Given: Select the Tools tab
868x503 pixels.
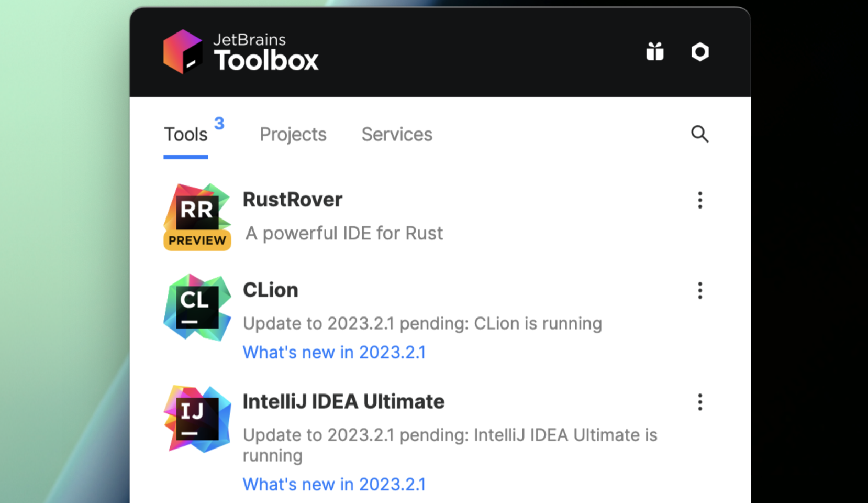Looking at the screenshot, I should click(x=185, y=134).
